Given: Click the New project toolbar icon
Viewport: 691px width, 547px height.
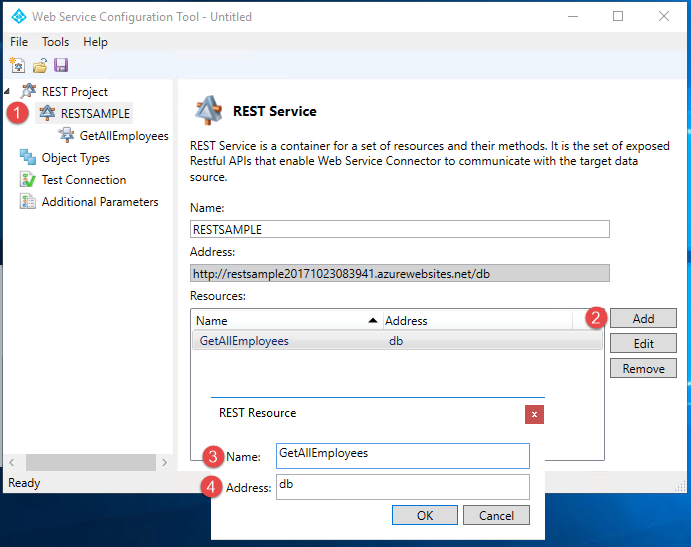Looking at the screenshot, I should click(18, 66).
